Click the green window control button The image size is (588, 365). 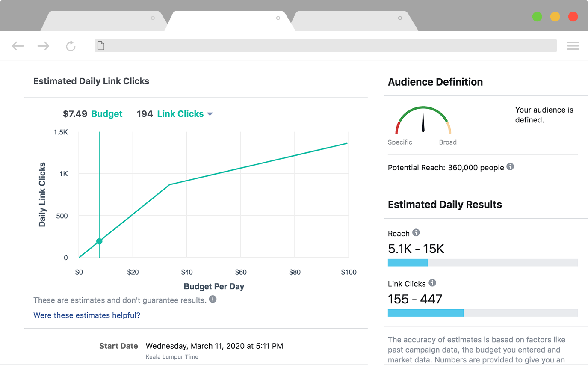[x=537, y=17]
